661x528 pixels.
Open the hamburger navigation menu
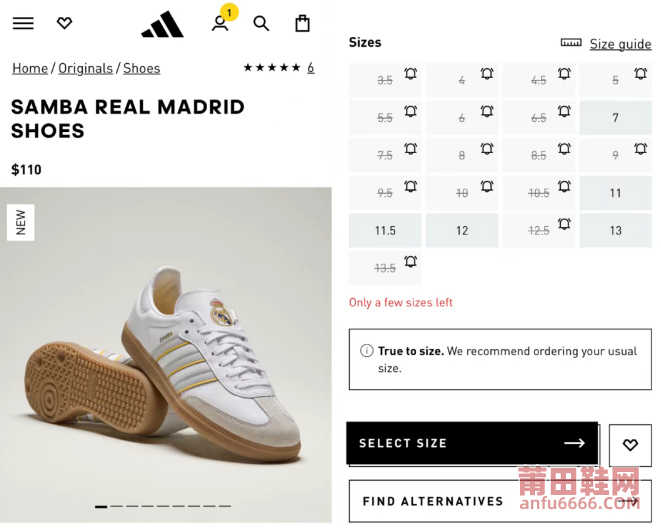tap(23, 23)
